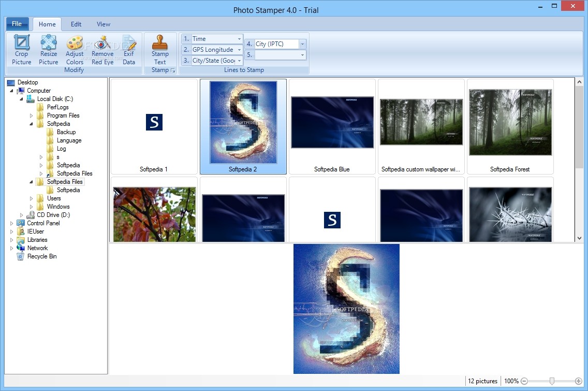The image size is (588, 391).
Task: Select the Softpedia custom wallpaper thumbnail
Action: click(421, 126)
